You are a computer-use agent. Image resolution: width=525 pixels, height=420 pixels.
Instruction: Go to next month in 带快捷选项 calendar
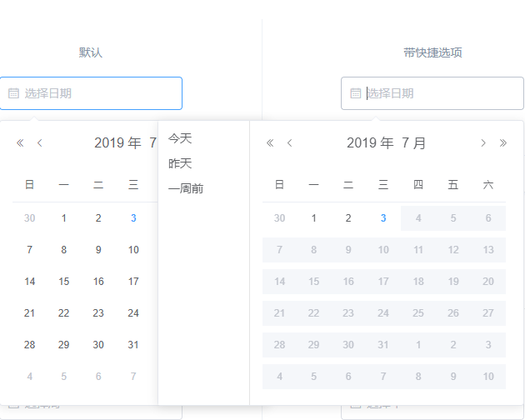483,143
